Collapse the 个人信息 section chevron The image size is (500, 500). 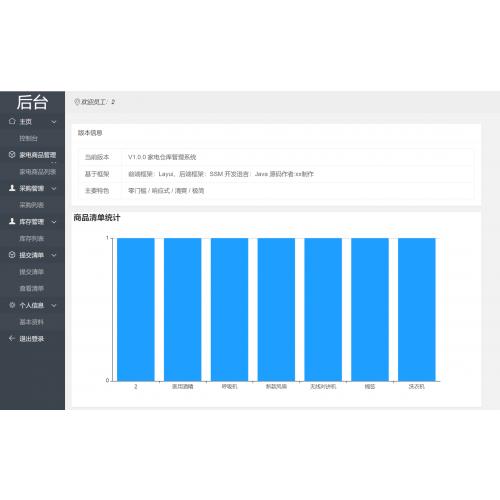click(54, 305)
